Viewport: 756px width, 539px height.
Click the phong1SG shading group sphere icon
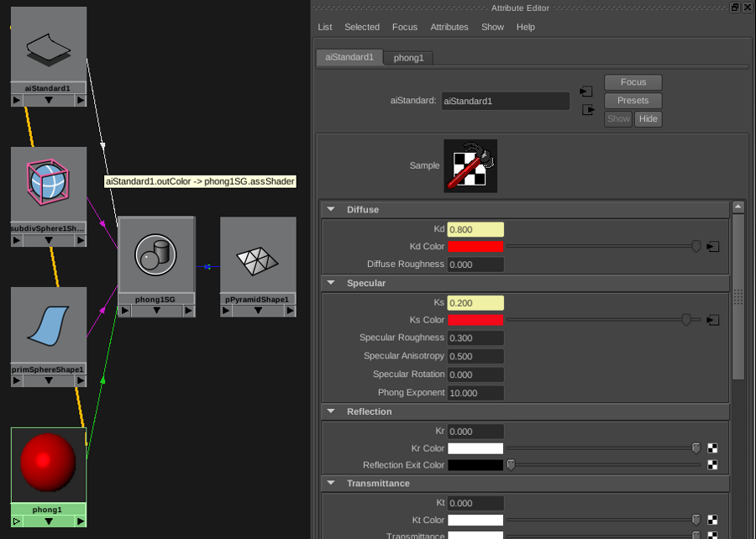[156, 254]
